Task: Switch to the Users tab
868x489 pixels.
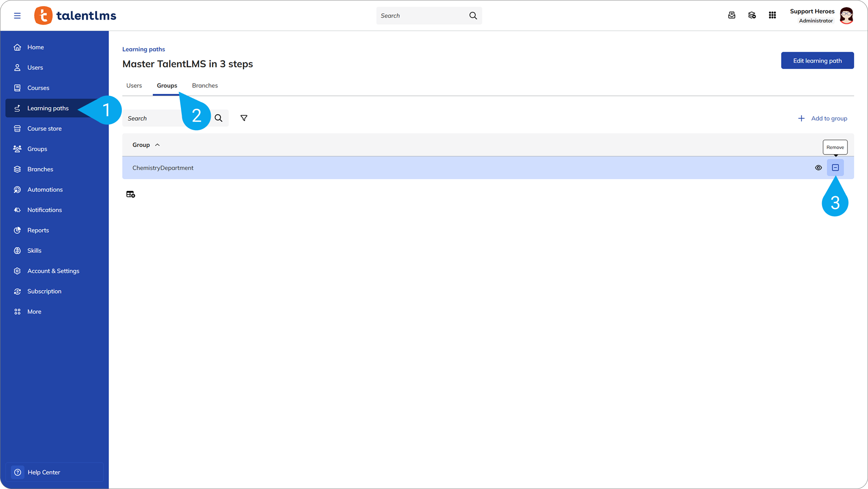Action: point(134,86)
